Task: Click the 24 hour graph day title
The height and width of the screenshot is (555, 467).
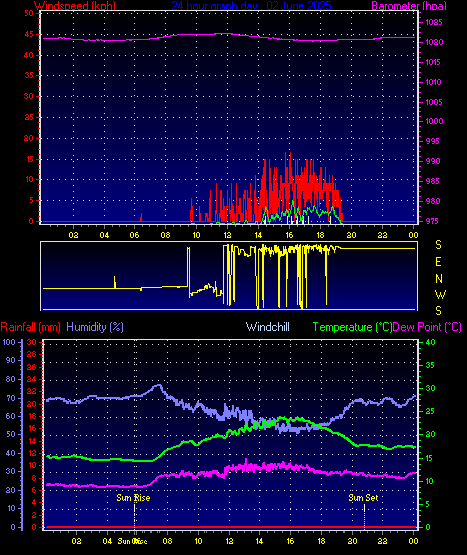Action: click(251, 6)
